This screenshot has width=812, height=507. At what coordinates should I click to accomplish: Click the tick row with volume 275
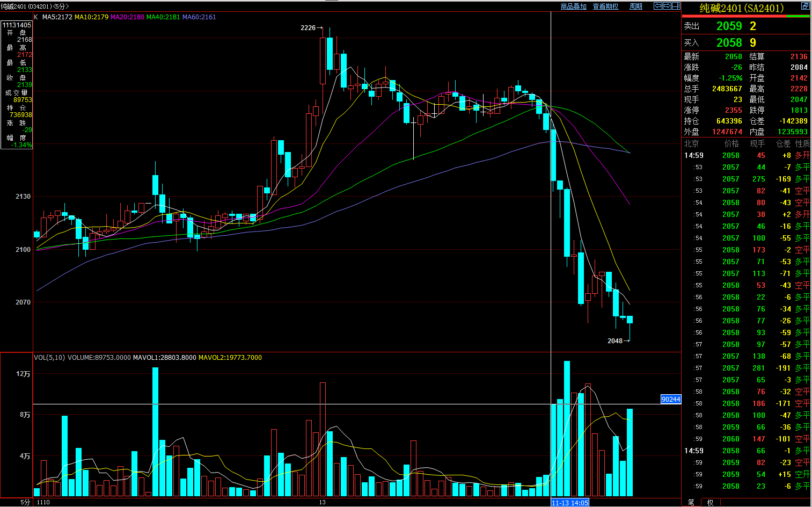point(747,179)
